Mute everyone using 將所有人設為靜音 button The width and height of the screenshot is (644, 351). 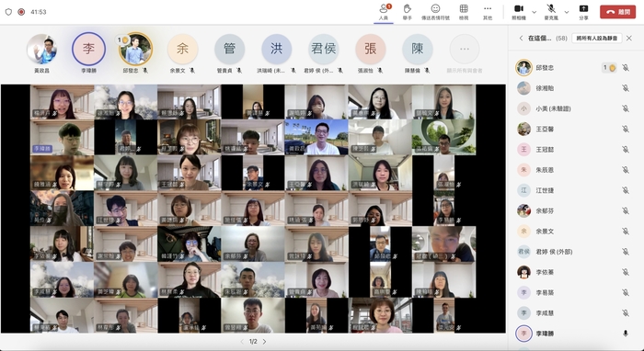[x=597, y=39]
